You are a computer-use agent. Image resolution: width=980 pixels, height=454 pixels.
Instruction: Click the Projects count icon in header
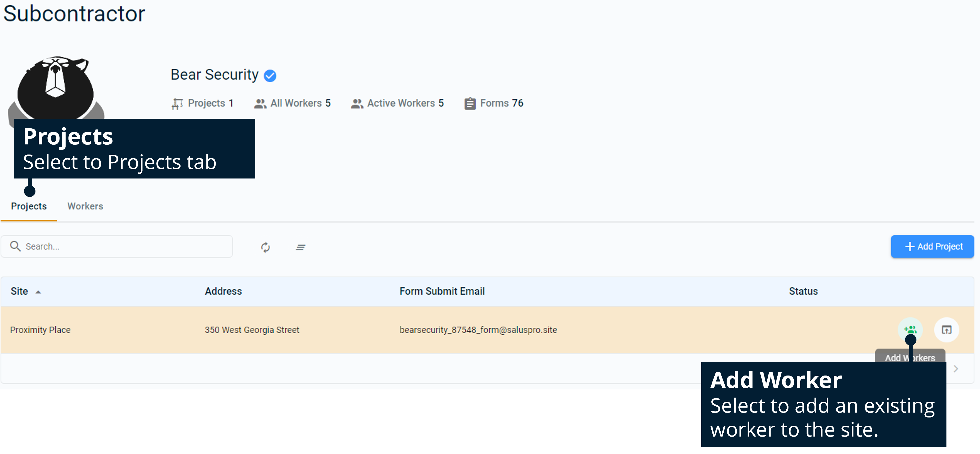click(177, 104)
